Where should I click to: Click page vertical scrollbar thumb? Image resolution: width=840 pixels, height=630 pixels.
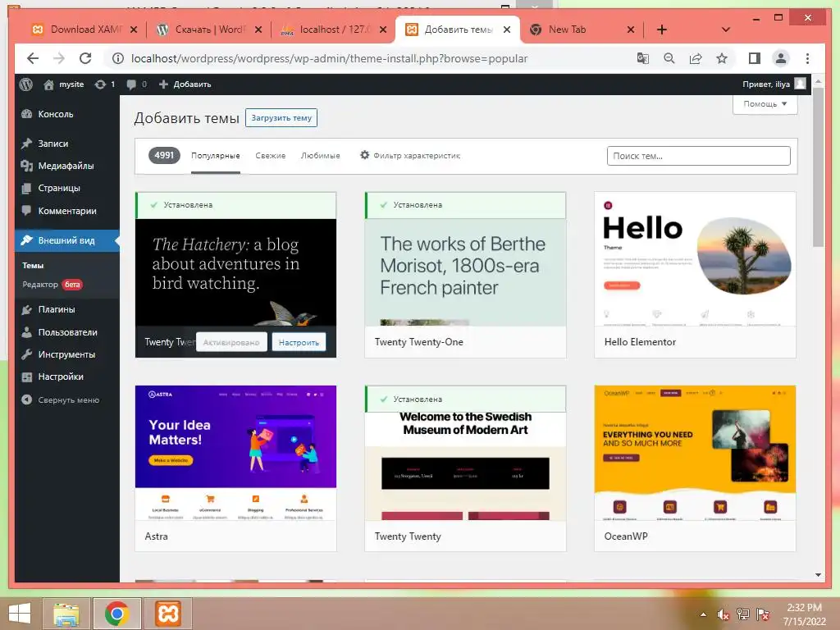[818, 167]
